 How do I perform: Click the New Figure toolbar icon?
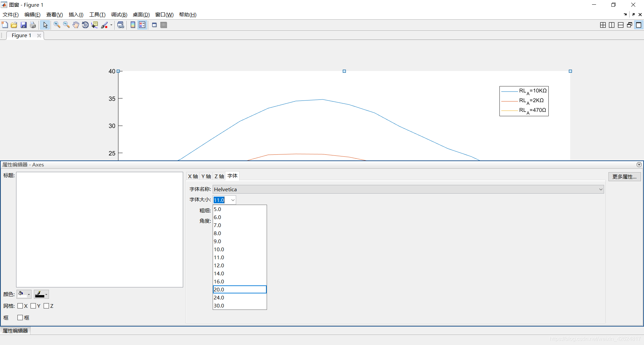pos(5,25)
